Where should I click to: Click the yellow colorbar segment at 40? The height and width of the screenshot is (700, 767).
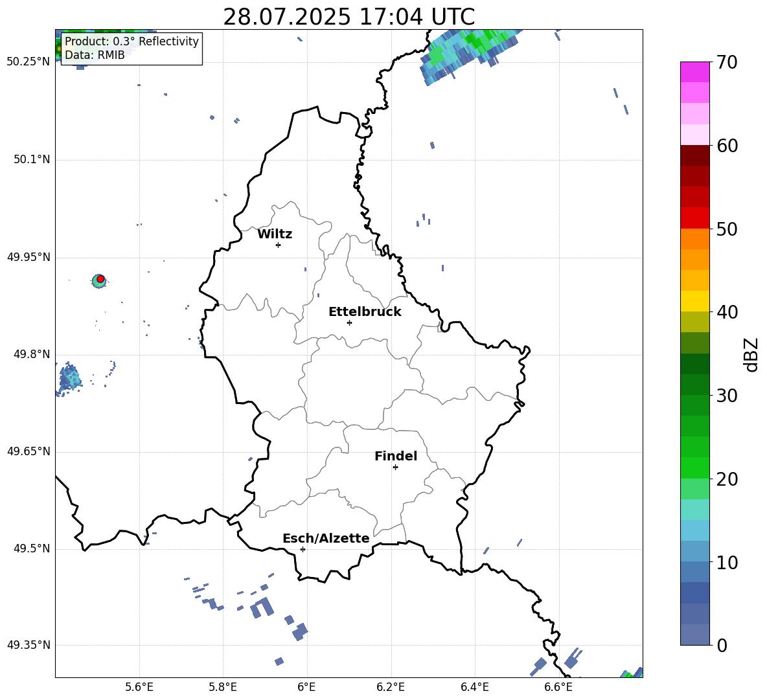pyautogui.click(x=694, y=301)
